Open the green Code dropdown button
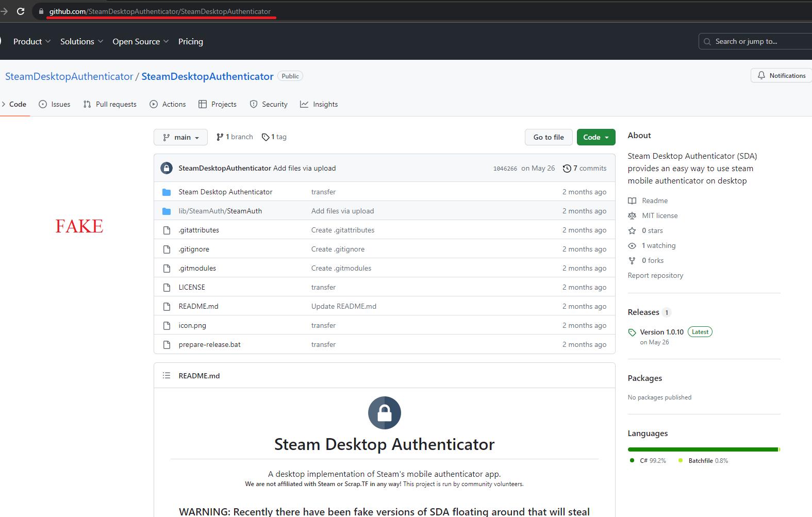The width and height of the screenshot is (812, 517). coord(596,137)
